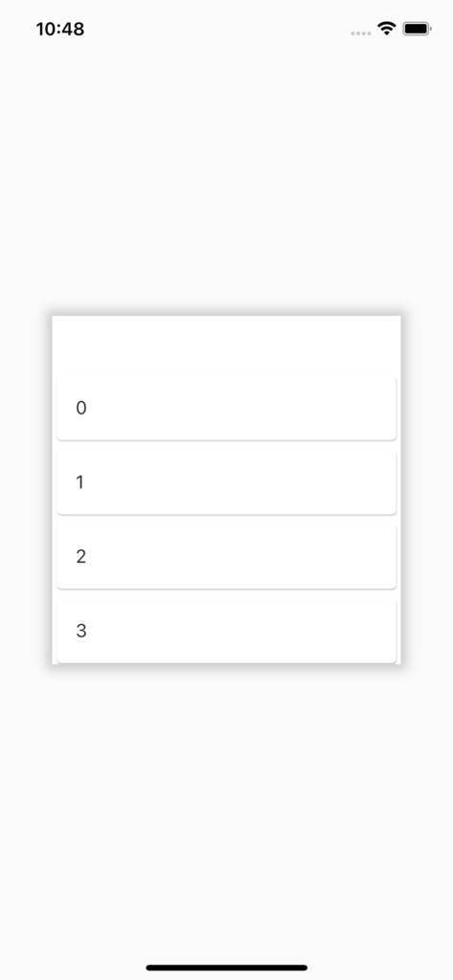Select the list card labeled 0
The height and width of the screenshot is (980, 453).
point(226,408)
